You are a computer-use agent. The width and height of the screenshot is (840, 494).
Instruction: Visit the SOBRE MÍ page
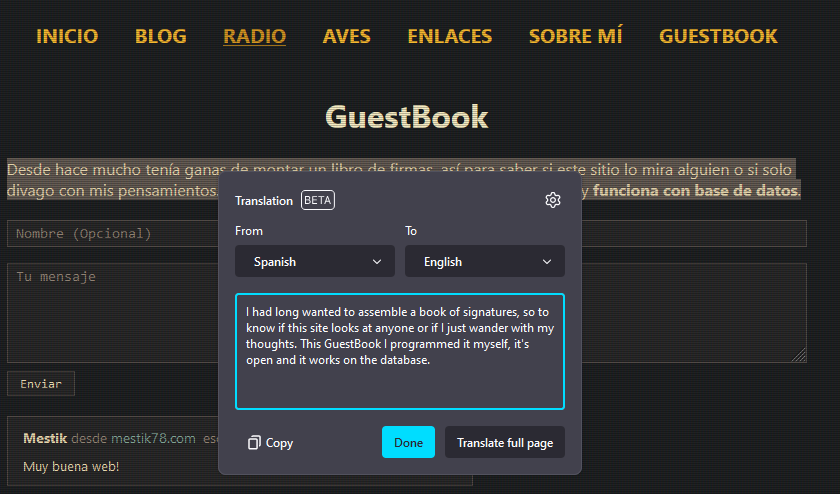coord(575,37)
